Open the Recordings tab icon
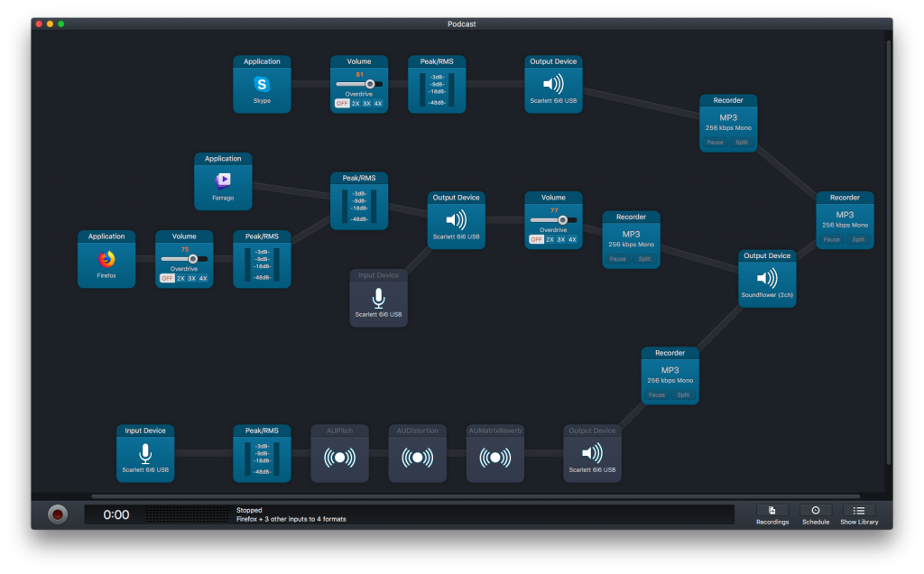Viewport: 924px width, 574px height. (772, 510)
